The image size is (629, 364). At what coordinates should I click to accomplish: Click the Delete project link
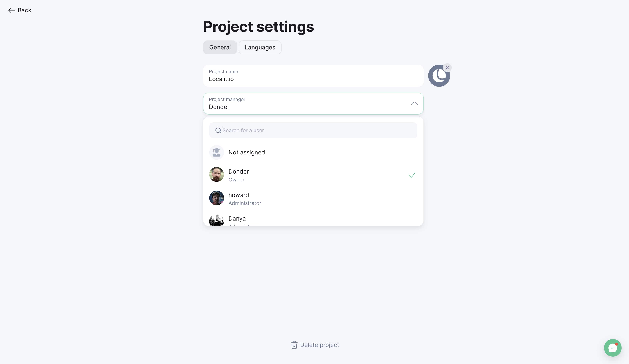click(x=315, y=345)
